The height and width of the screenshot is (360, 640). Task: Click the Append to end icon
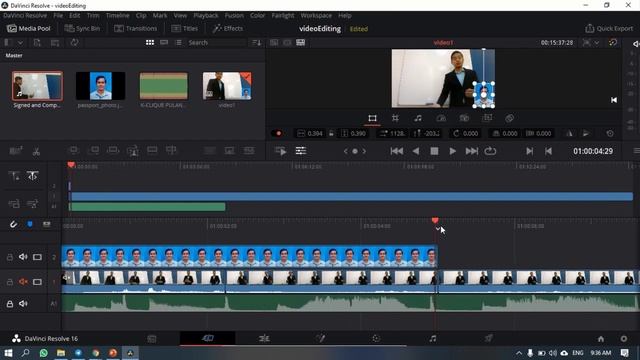click(94, 151)
